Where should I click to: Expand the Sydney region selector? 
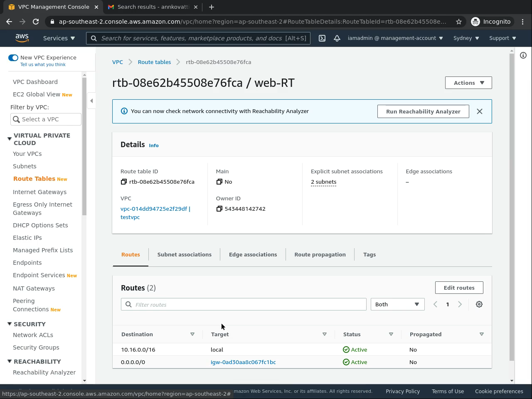pyautogui.click(x=466, y=38)
